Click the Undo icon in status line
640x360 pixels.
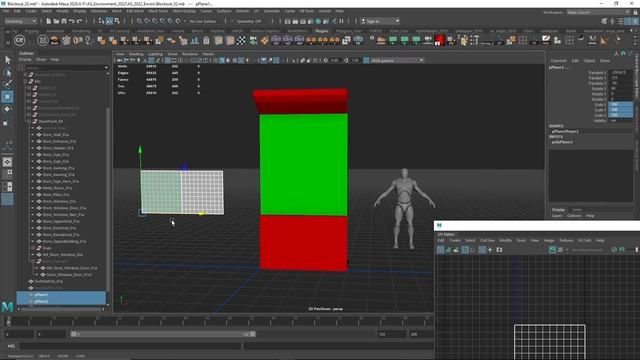[x=72, y=21]
